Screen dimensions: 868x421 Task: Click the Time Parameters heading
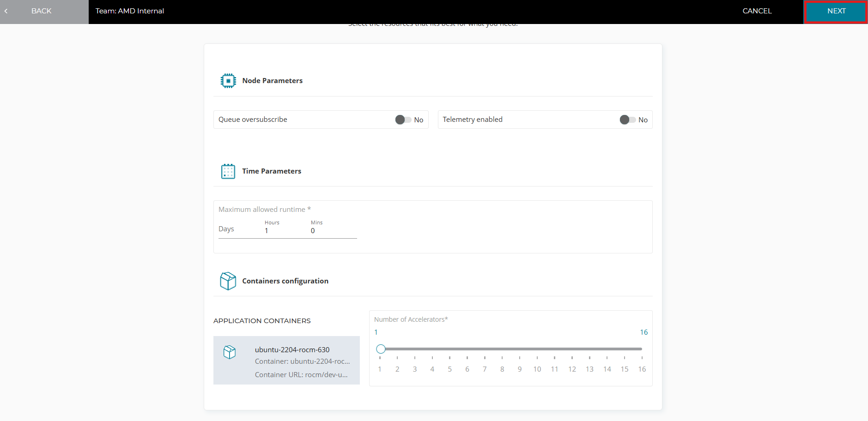[x=272, y=171]
